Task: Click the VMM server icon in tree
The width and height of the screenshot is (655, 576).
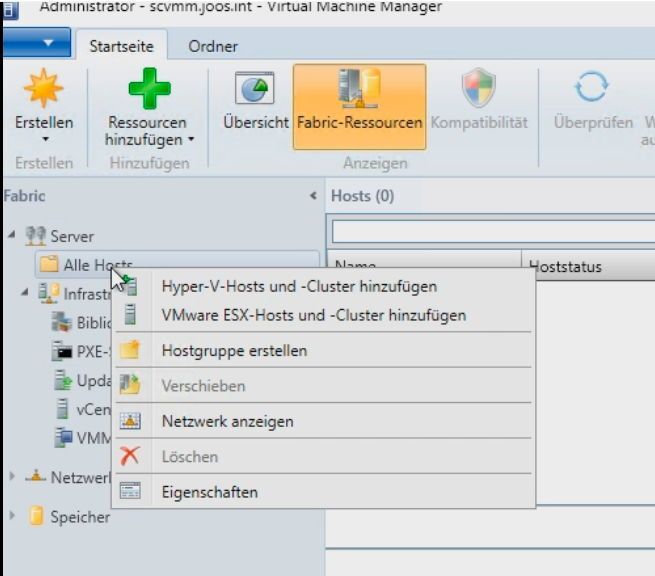Action: click(63, 437)
